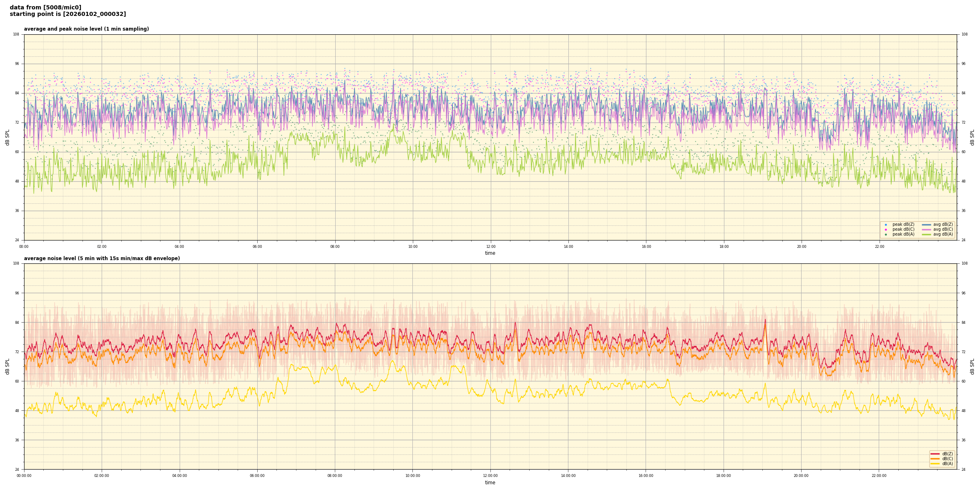Click the 18:00:00 tick label on the lower chart
The height and width of the screenshot is (490, 980).
[723, 476]
